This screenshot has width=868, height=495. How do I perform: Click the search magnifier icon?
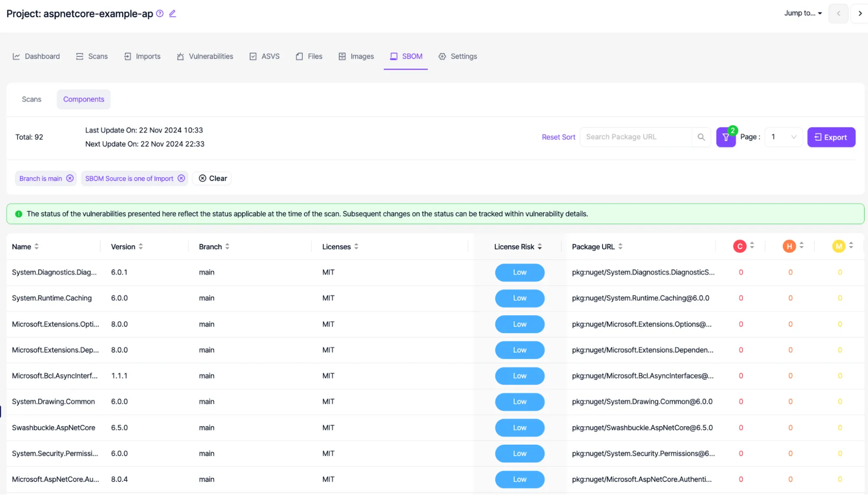701,137
